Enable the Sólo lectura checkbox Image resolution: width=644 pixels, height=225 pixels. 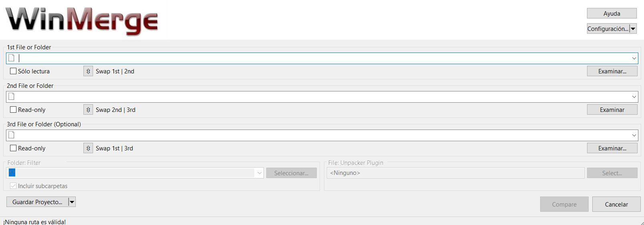click(x=13, y=71)
